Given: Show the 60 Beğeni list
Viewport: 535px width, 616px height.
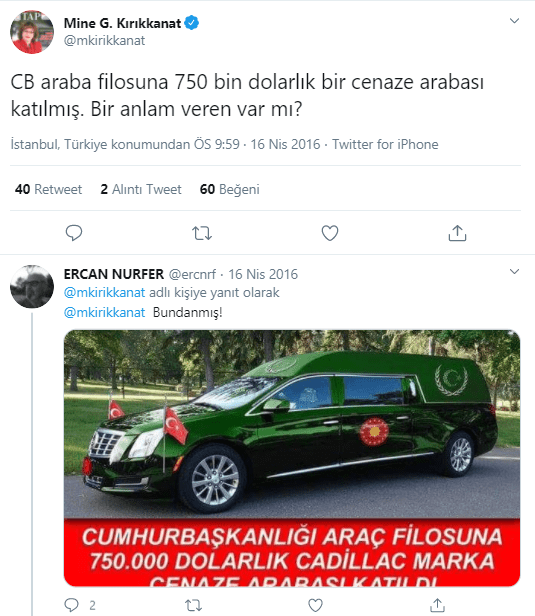Looking at the screenshot, I should pyautogui.click(x=230, y=189).
